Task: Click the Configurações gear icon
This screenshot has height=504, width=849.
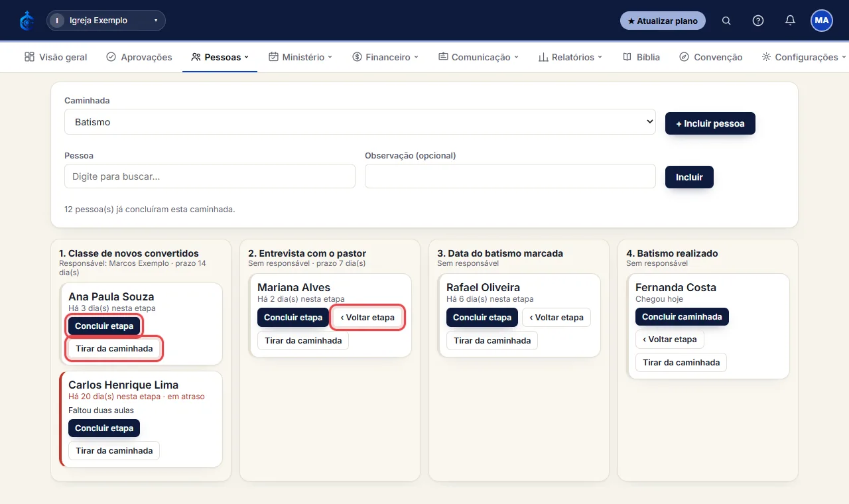Action: pyautogui.click(x=766, y=57)
